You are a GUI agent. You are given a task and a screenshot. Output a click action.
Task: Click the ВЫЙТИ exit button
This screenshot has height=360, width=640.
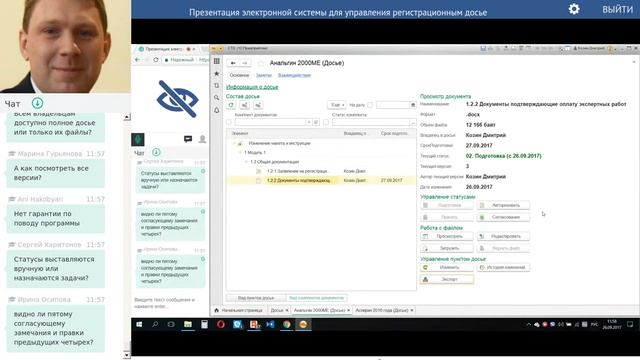[618, 9]
